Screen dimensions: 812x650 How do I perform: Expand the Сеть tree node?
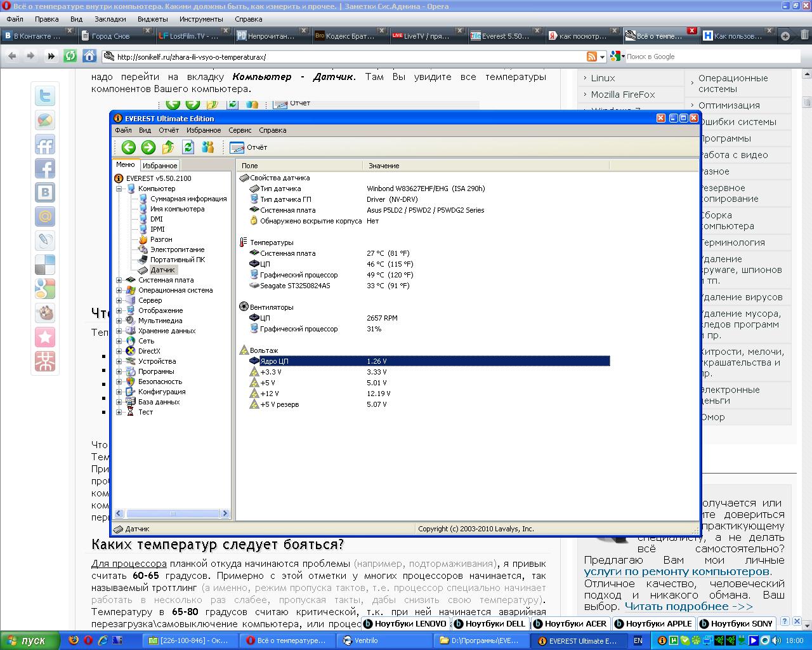coord(119,341)
